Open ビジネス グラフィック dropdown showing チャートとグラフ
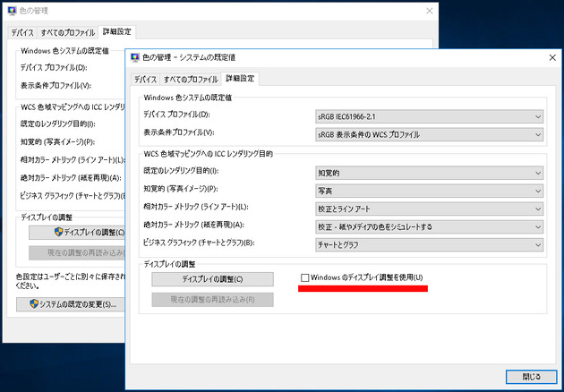Viewport: 564px width, 392px height. [x=429, y=244]
